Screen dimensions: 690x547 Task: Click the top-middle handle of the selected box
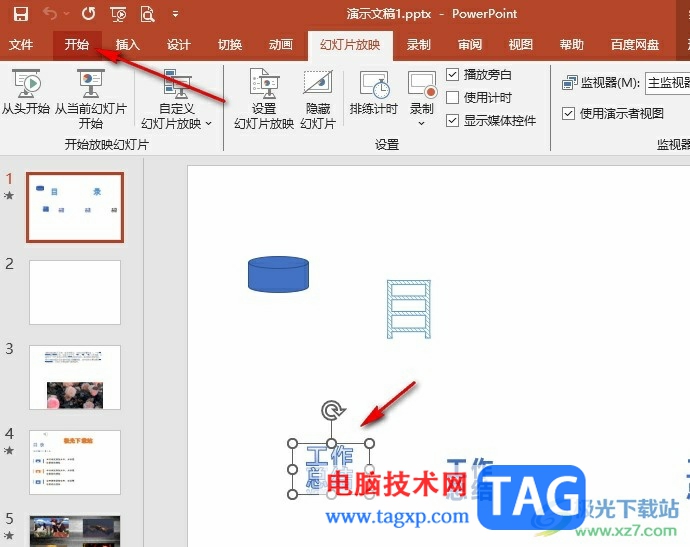tap(332, 444)
